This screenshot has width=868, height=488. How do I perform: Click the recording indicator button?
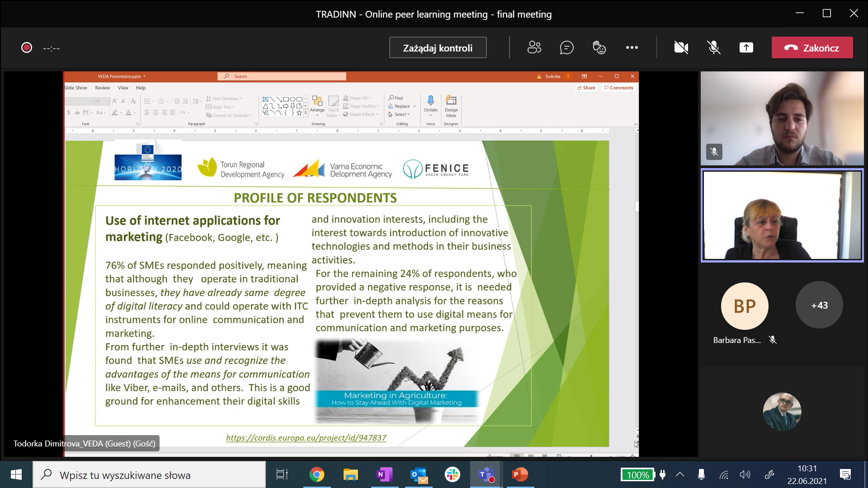pyautogui.click(x=27, y=47)
